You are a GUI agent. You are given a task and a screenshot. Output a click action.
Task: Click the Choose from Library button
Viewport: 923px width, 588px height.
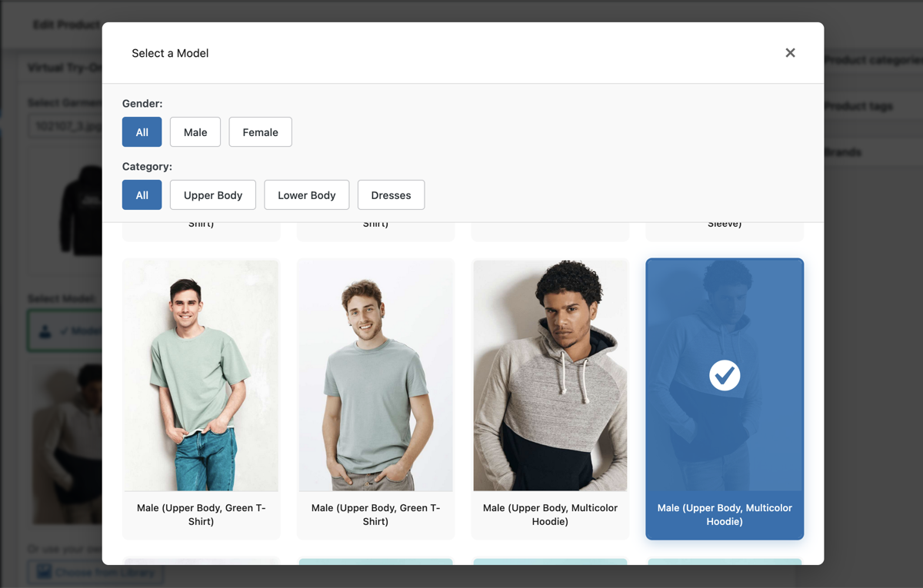[94, 572]
